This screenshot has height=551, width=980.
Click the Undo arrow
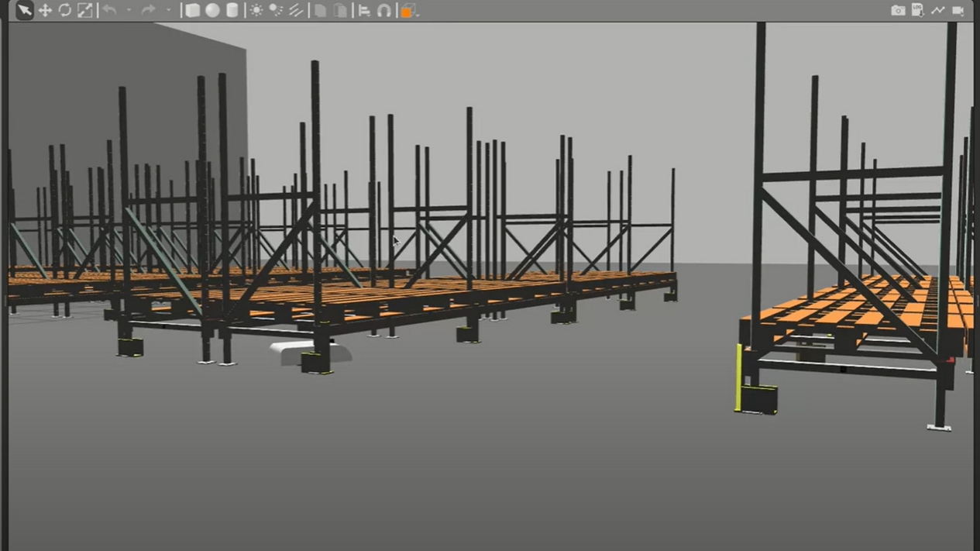click(109, 10)
